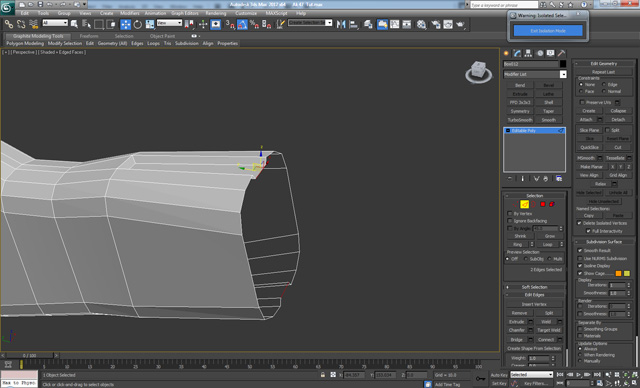Viewport: 640px width, 388px height.
Task: Switch to the Object Paint ribbon tab
Action: click(162, 36)
